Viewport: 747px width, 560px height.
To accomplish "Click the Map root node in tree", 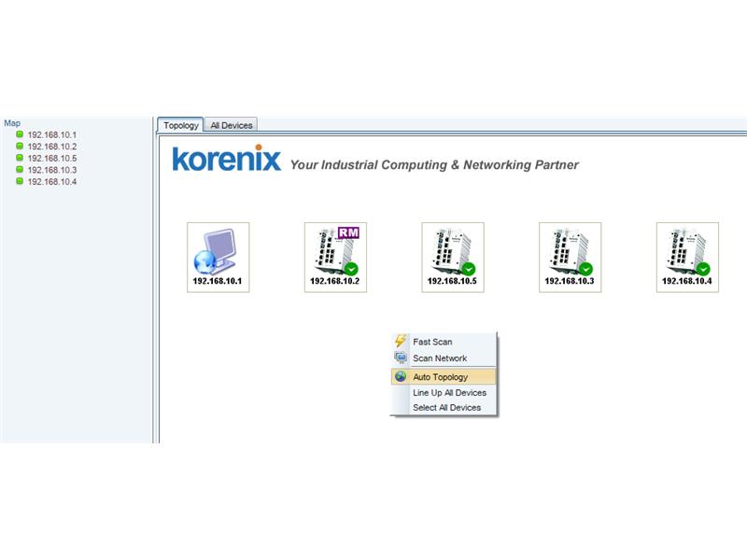I will click(12, 123).
